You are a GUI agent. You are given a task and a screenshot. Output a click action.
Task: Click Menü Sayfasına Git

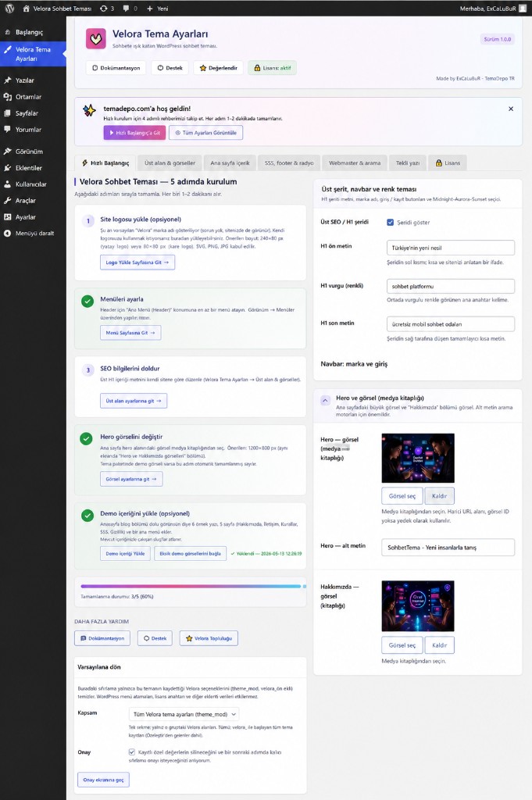[x=130, y=333]
